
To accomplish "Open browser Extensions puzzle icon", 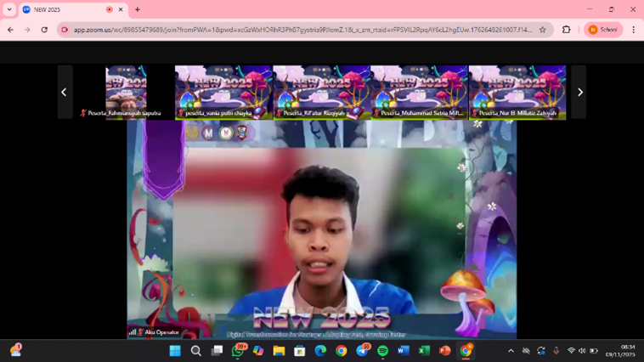I will point(567,30).
